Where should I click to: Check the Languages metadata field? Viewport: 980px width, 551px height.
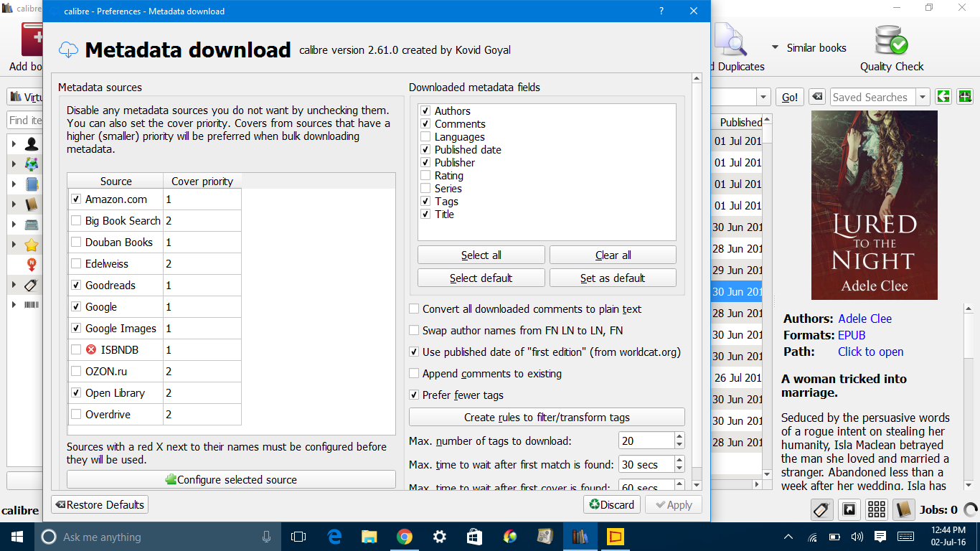click(x=425, y=137)
